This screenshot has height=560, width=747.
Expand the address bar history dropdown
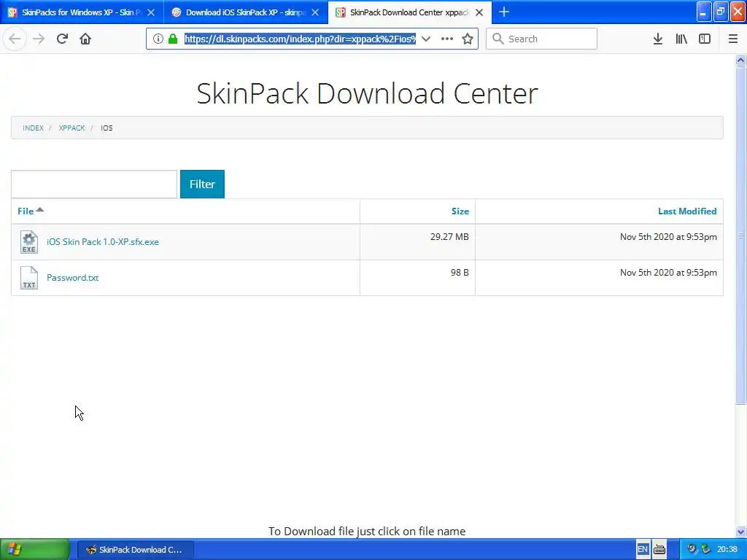coord(426,39)
